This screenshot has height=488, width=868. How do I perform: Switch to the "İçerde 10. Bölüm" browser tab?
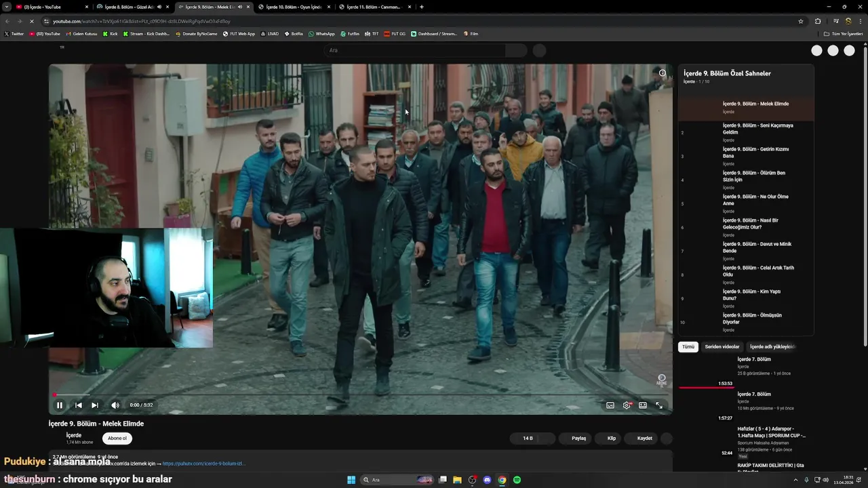(294, 7)
